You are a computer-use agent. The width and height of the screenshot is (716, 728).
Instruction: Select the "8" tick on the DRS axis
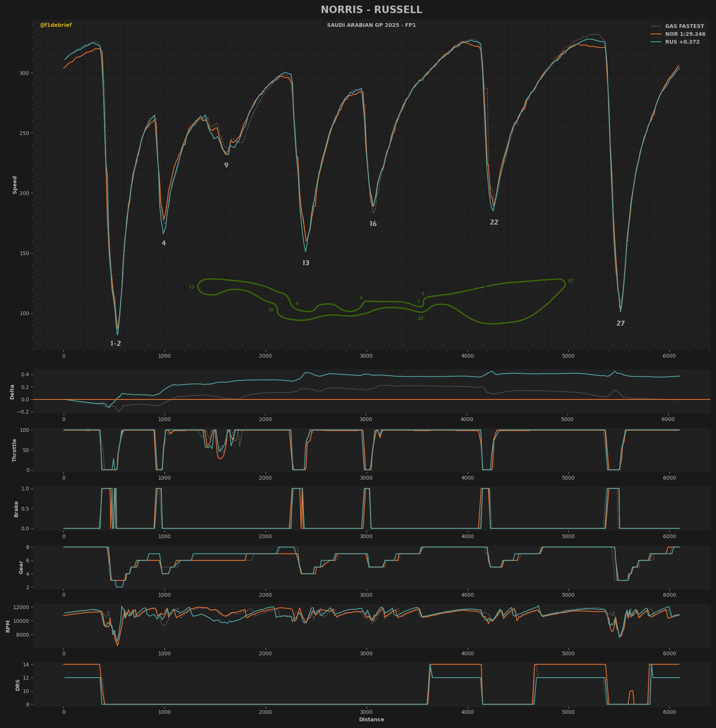(28, 704)
